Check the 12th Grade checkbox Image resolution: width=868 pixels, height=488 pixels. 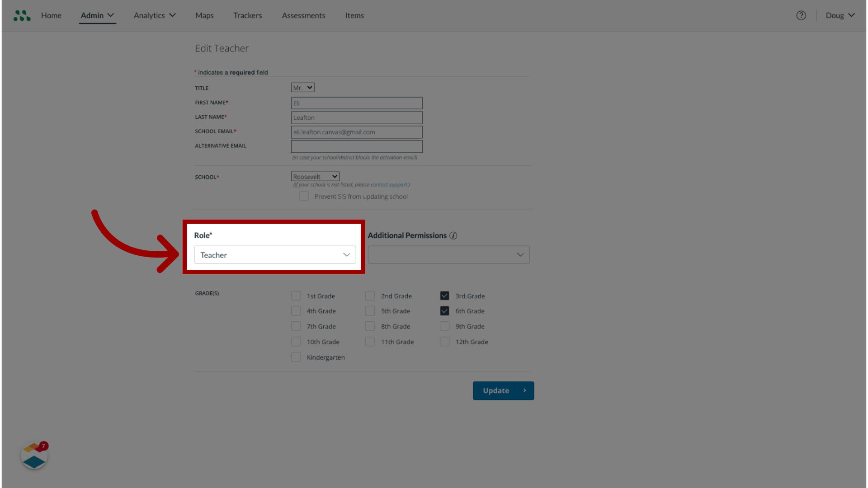point(444,342)
